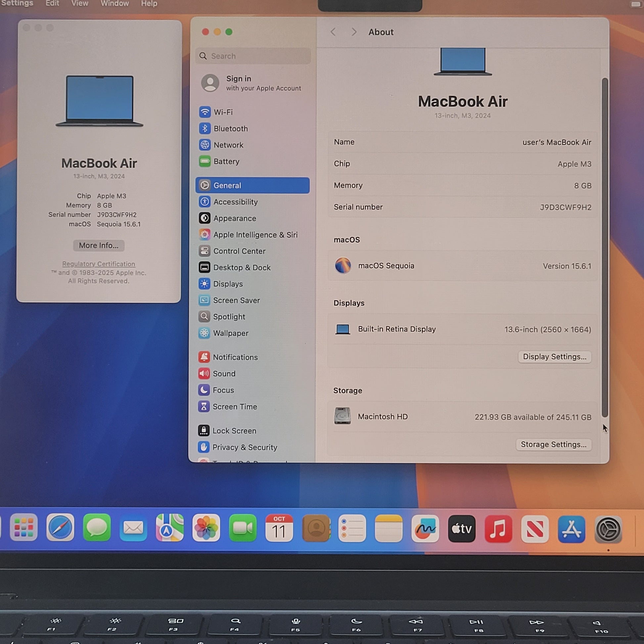Click the Focus moon icon item
The width and height of the screenshot is (644, 644).
223,390
